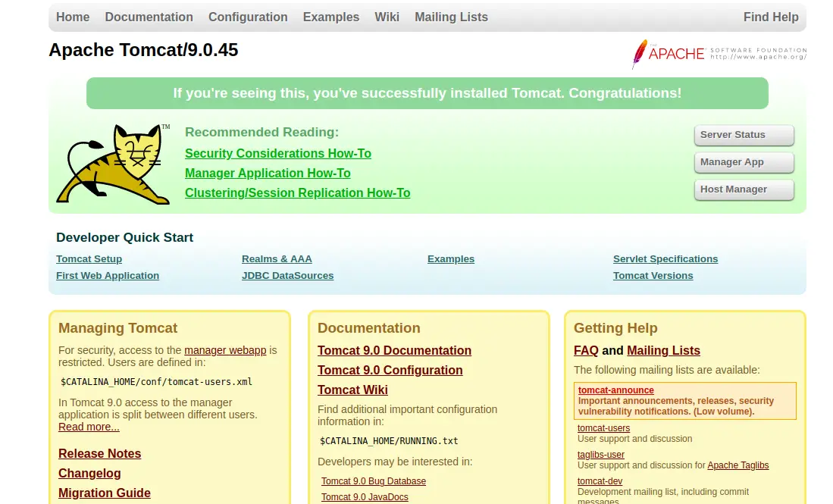The width and height of the screenshot is (833, 504).
Task: Open the Wiki navigation item
Action: [387, 17]
